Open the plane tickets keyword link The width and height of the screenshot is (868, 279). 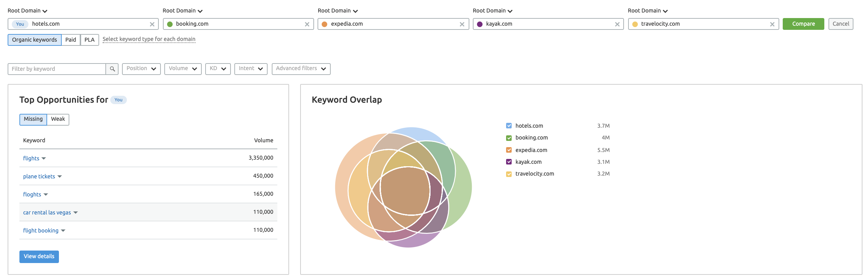tap(39, 177)
